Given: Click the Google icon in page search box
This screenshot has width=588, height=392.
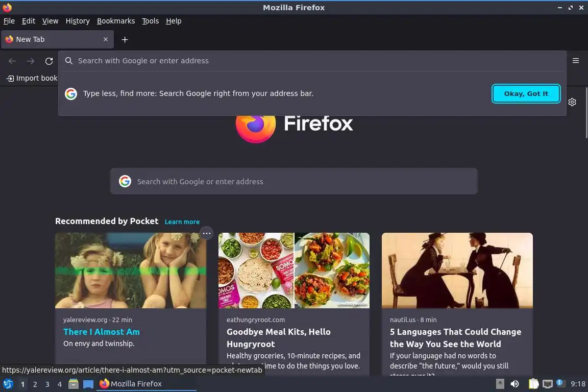Looking at the screenshot, I should coord(125,182).
